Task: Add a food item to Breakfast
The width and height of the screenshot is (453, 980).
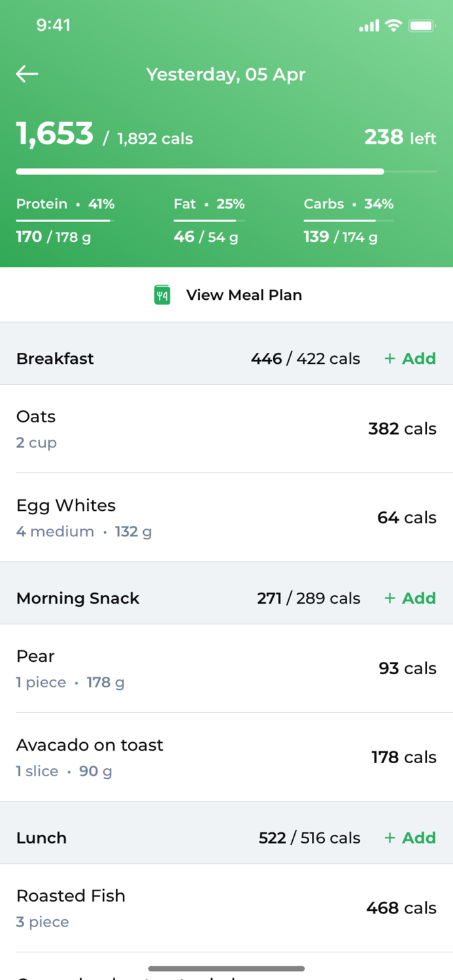Action: [x=410, y=358]
